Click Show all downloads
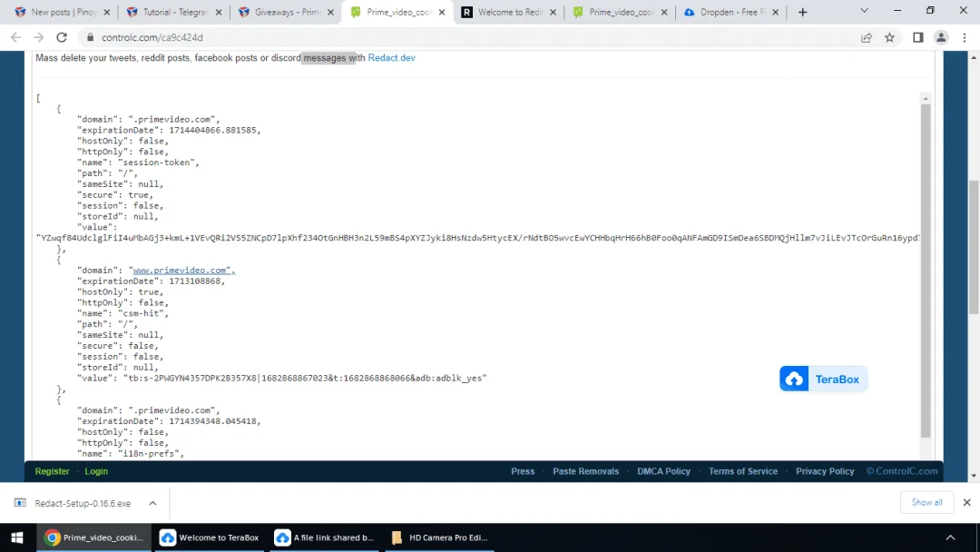Screen dimensions: 980x552 tap(926, 502)
